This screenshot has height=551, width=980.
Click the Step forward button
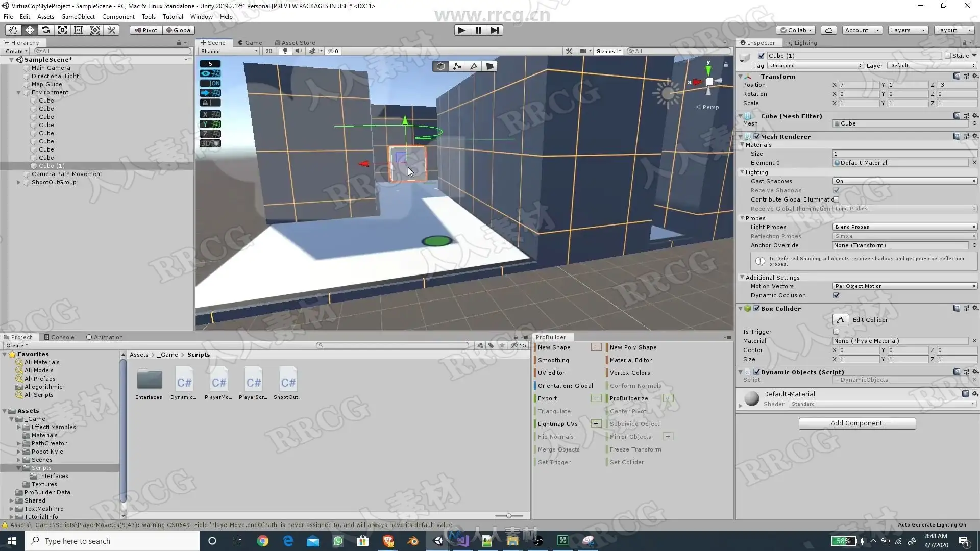tap(495, 30)
